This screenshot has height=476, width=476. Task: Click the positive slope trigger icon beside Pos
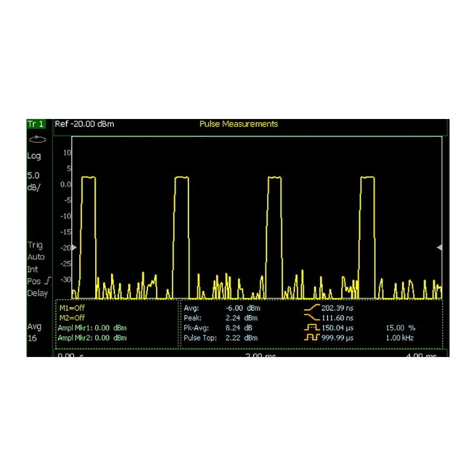pyautogui.click(x=48, y=280)
